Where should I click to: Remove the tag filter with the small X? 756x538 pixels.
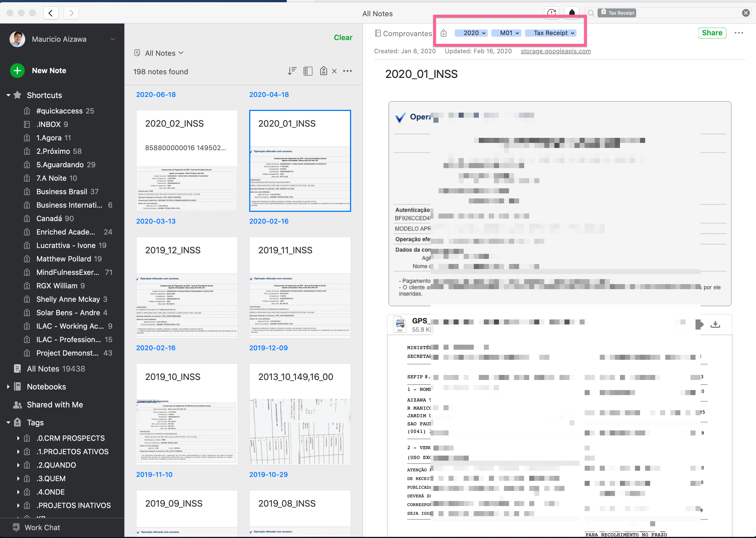pyautogui.click(x=334, y=71)
